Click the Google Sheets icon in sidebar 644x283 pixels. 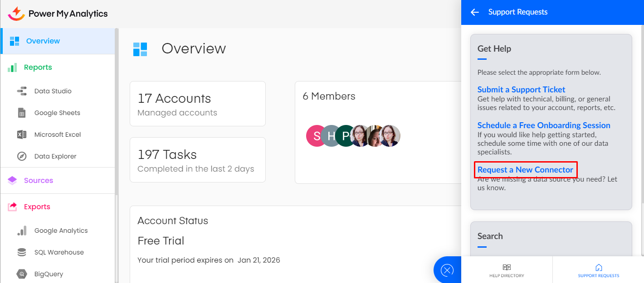tap(22, 113)
